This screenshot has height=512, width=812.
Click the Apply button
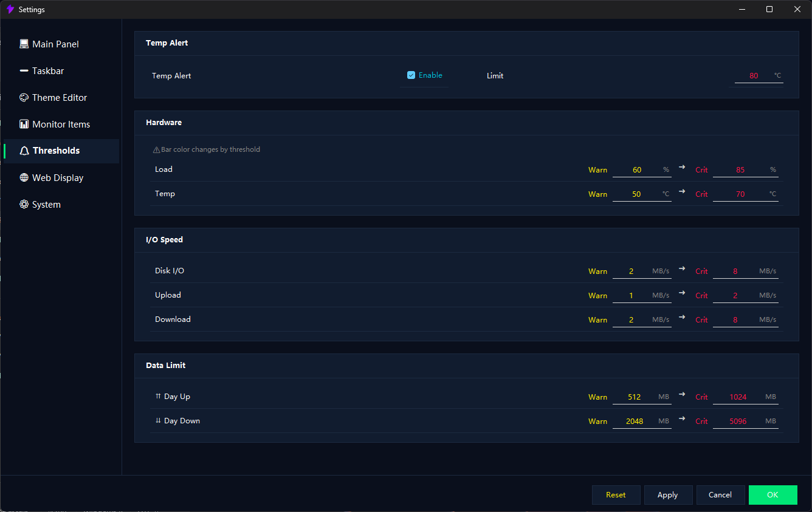click(x=668, y=495)
